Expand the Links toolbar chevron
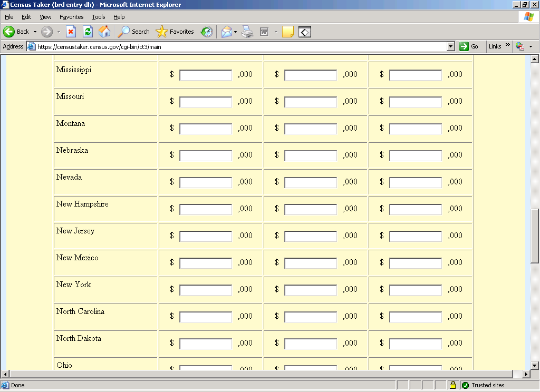 508,45
